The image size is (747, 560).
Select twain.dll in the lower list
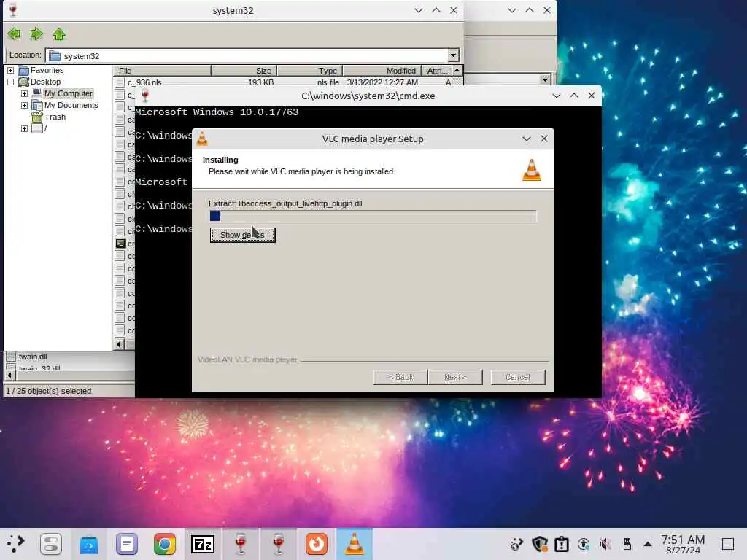[32, 357]
